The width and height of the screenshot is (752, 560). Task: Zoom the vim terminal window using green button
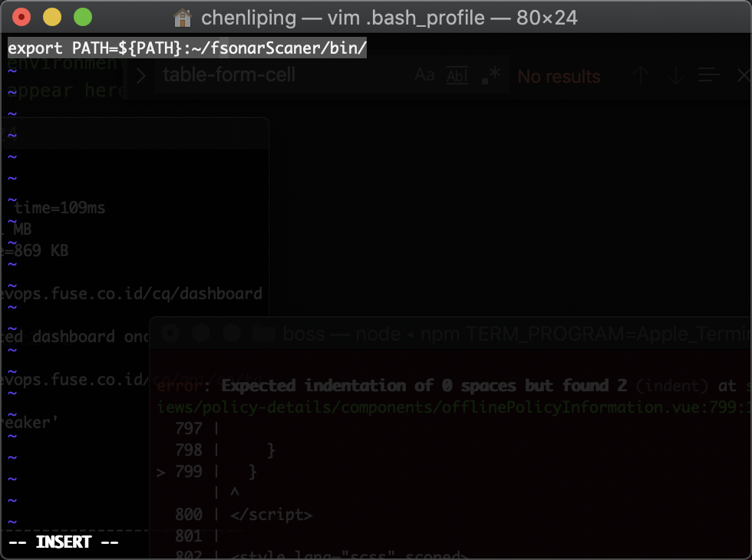pyautogui.click(x=83, y=17)
